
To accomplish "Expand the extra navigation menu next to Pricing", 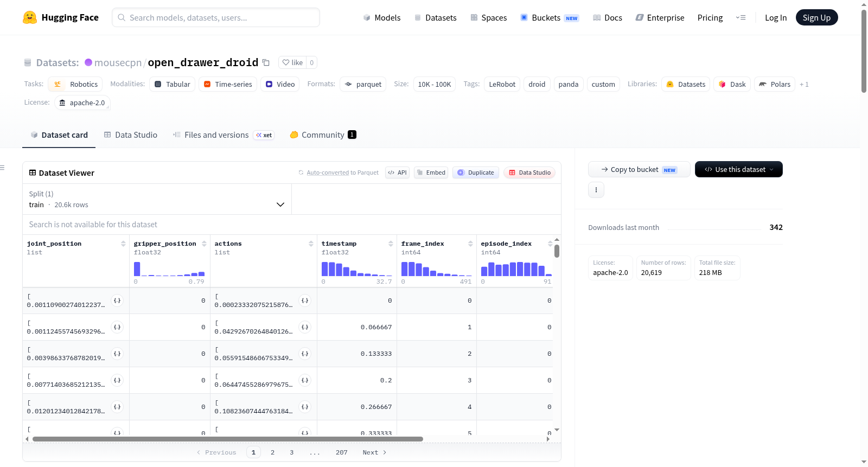I will (741, 17).
